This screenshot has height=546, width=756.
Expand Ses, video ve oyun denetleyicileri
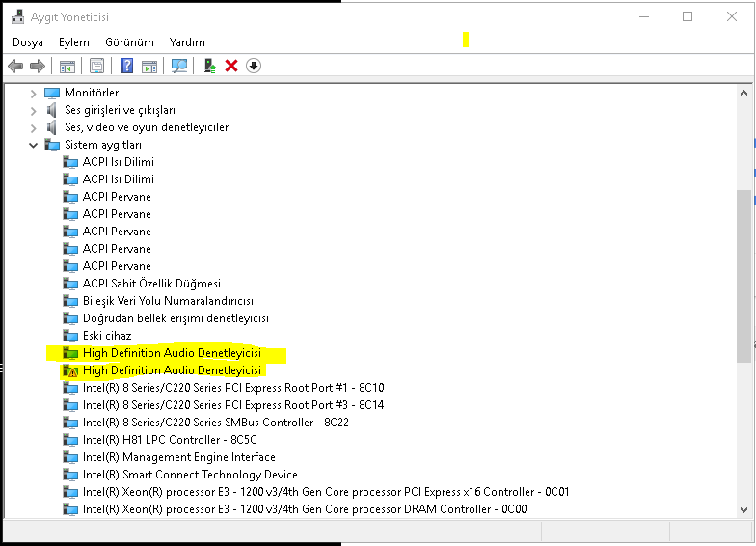[x=33, y=128]
